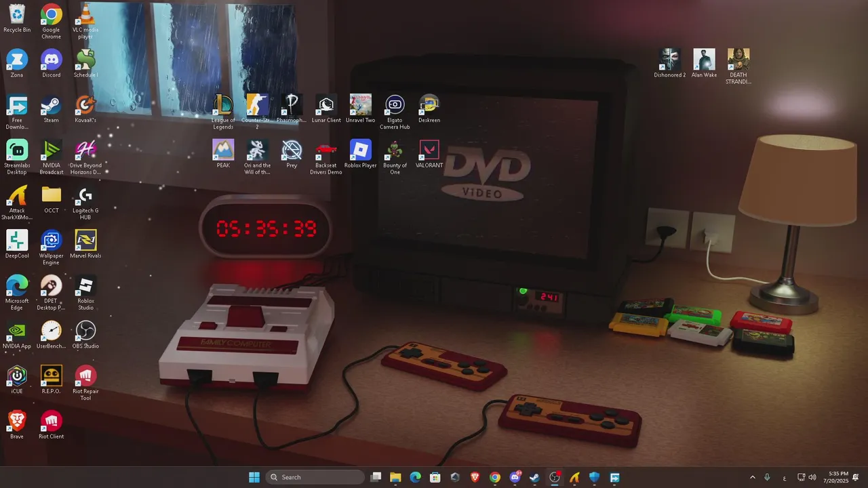
Task: Select the PEAK game icon
Action: [223, 154]
